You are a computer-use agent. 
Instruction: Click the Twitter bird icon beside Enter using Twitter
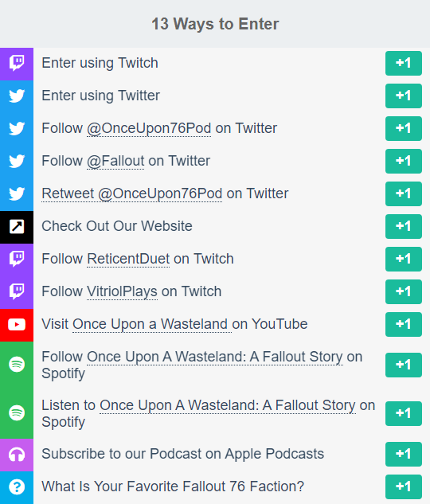click(x=17, y=96)
